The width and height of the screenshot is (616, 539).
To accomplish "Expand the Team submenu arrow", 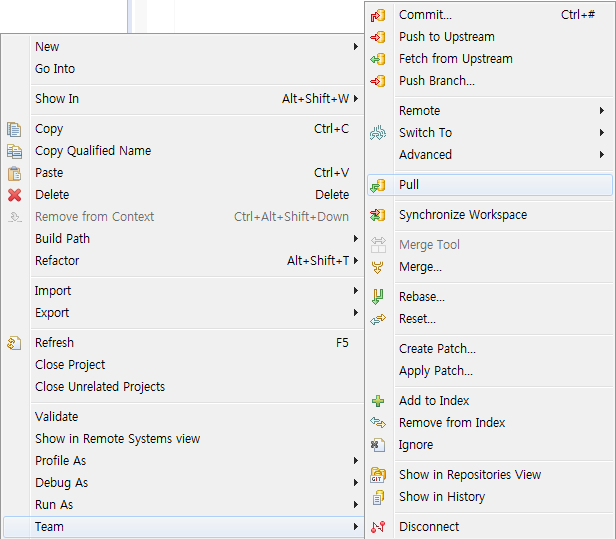I will pyautogui.click(x=356, y=527).
